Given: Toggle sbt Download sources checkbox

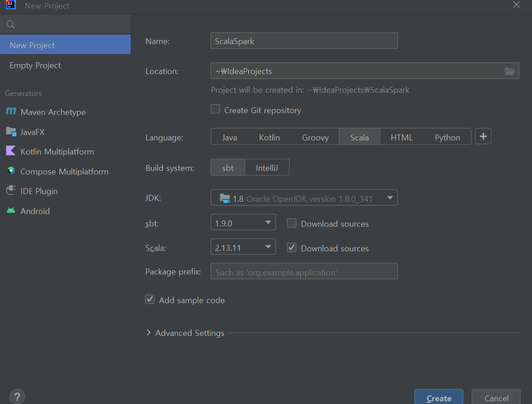Looking at the screenshot, I should [292, 223].
